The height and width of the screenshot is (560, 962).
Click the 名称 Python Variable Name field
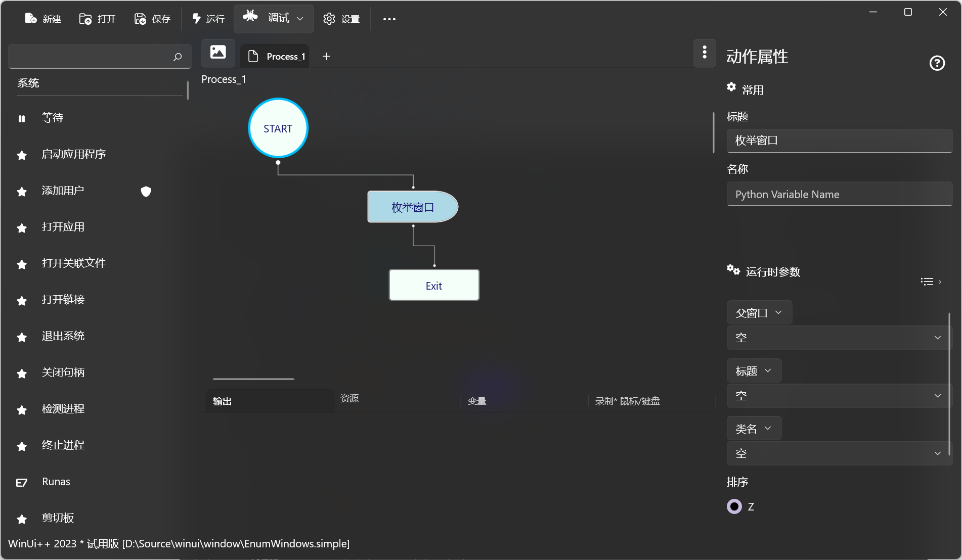pyautogui.click(x=839, y=195)
